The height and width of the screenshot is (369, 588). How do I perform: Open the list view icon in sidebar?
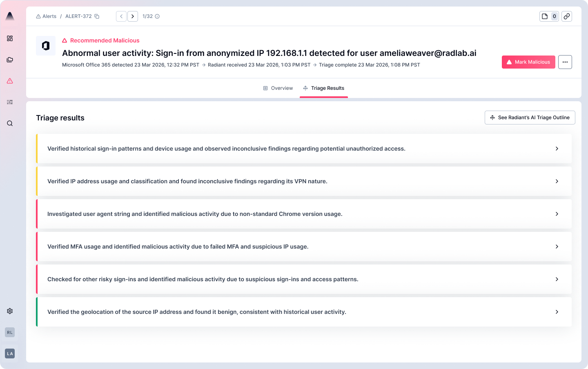coord(10,102)
